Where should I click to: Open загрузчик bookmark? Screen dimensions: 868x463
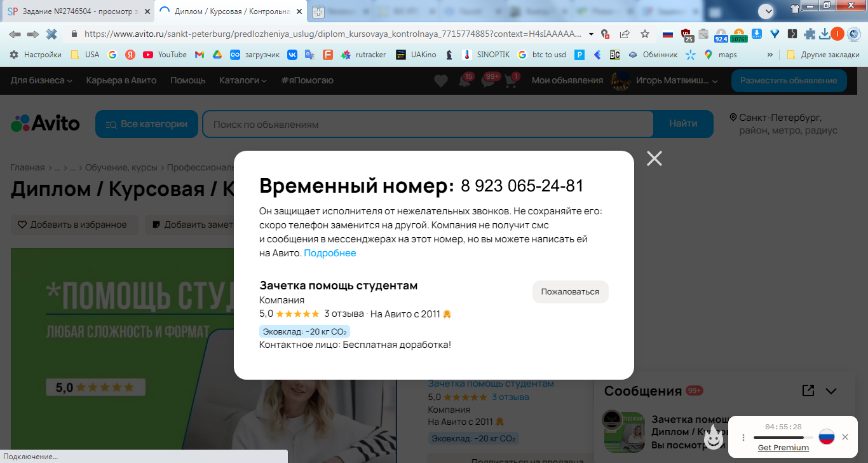(255, 55)
